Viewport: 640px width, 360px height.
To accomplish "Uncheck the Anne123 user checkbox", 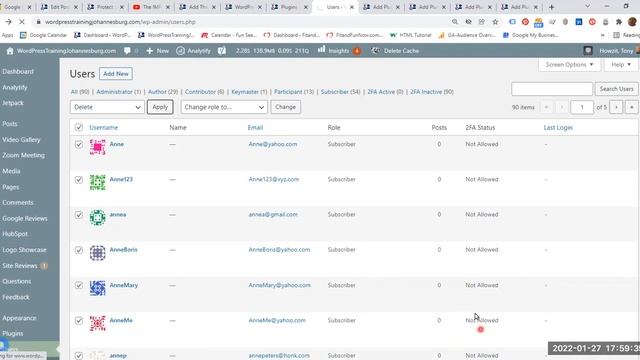I will 79,180.
